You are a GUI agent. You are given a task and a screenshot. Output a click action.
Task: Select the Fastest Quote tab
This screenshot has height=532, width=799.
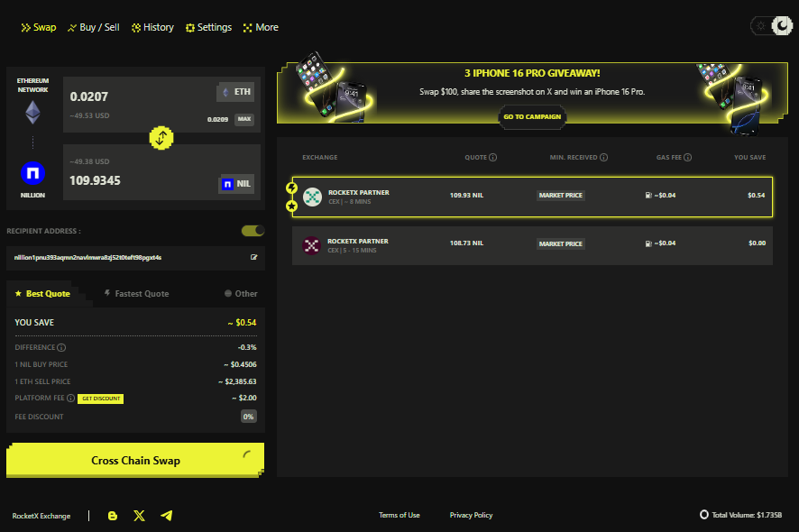pyautogui.click(x=136, y=294)
